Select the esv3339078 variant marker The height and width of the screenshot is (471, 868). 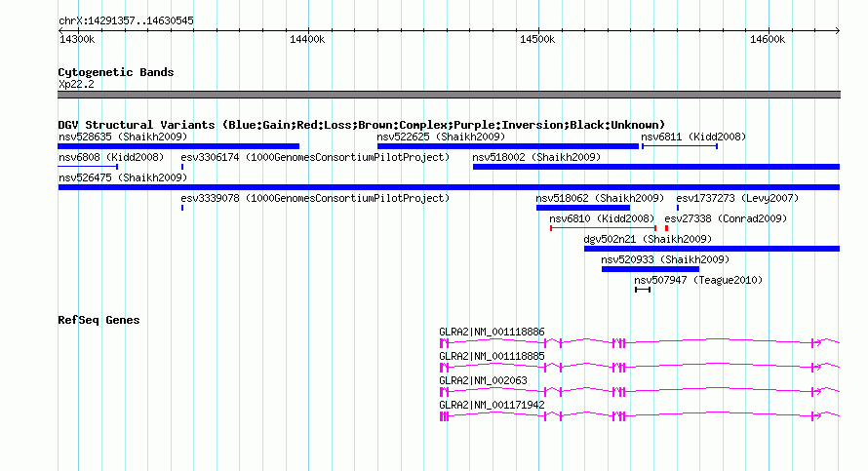(182, 208)
